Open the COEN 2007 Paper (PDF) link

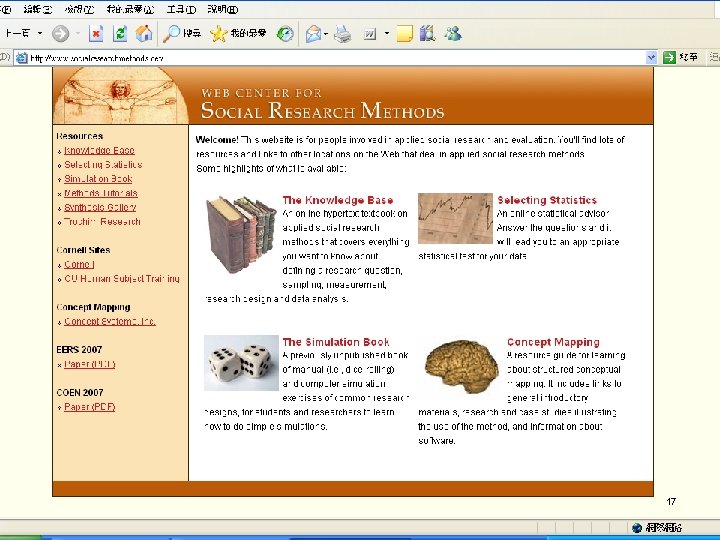pyautogui.click(x=90, y=406)
